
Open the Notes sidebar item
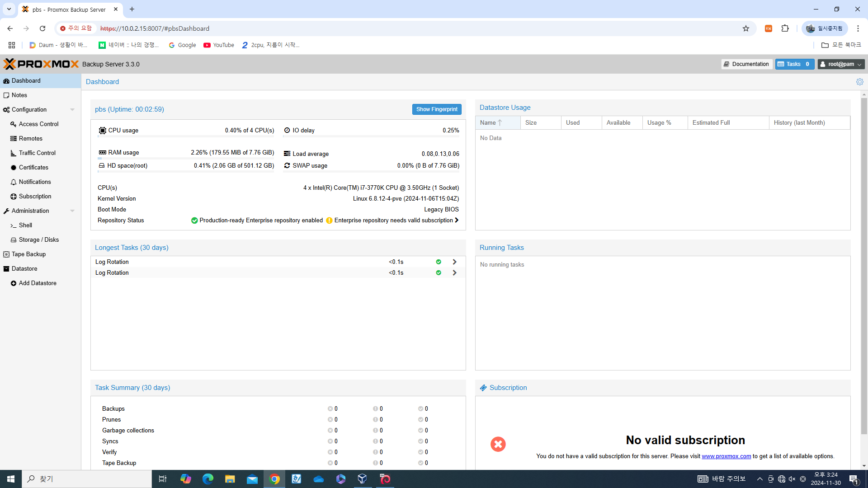click(x=40, y=95)
